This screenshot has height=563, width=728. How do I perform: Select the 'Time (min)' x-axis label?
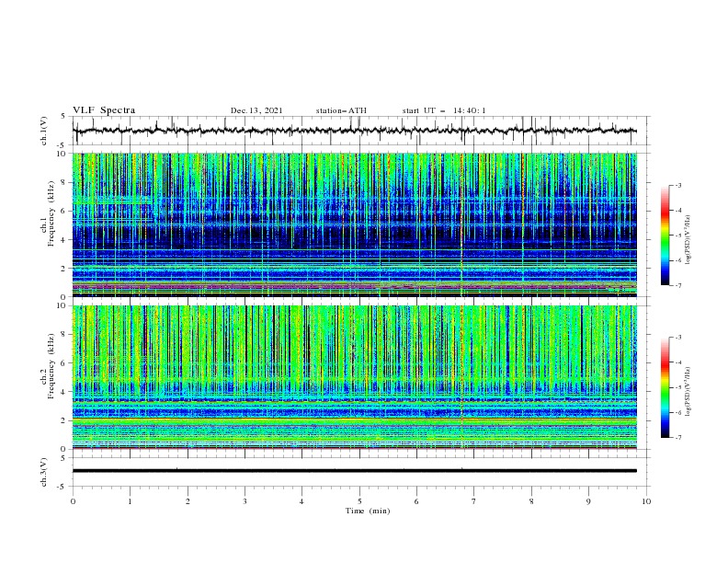[368, 511]
